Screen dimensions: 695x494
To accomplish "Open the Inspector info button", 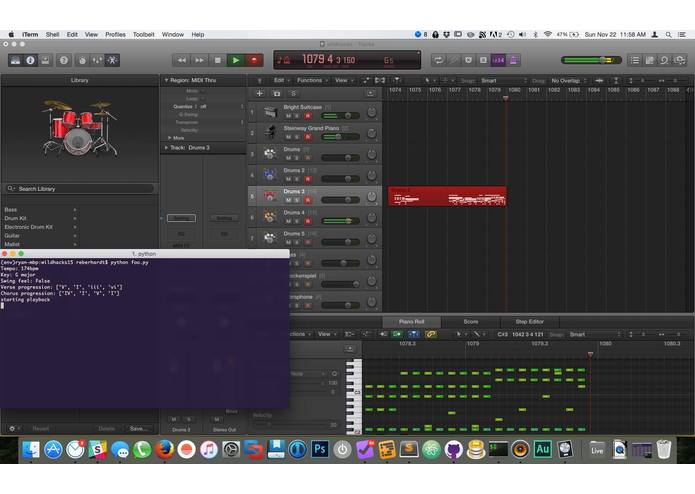I will [30, 60].
